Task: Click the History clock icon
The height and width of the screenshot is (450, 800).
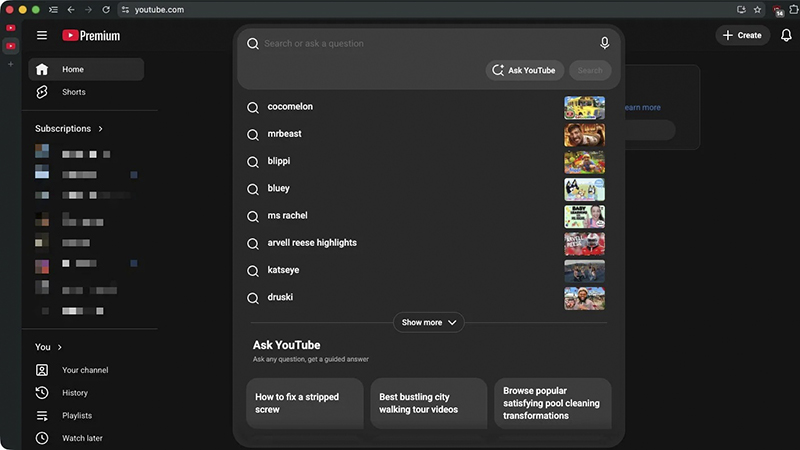Action: coord(42,393)
